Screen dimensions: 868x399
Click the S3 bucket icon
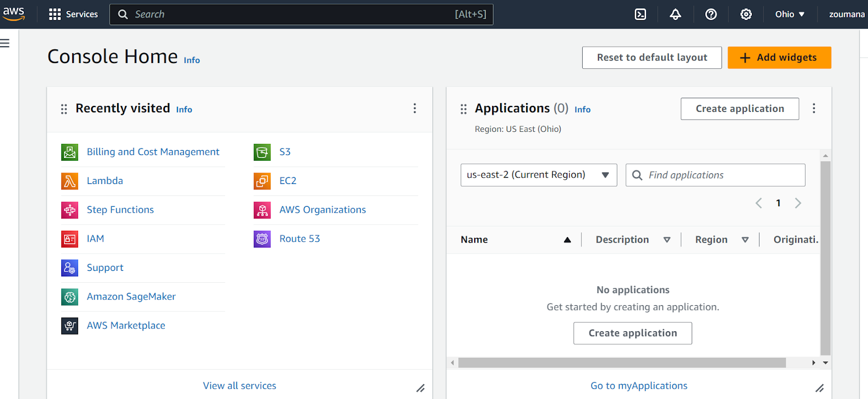(262, 152)
